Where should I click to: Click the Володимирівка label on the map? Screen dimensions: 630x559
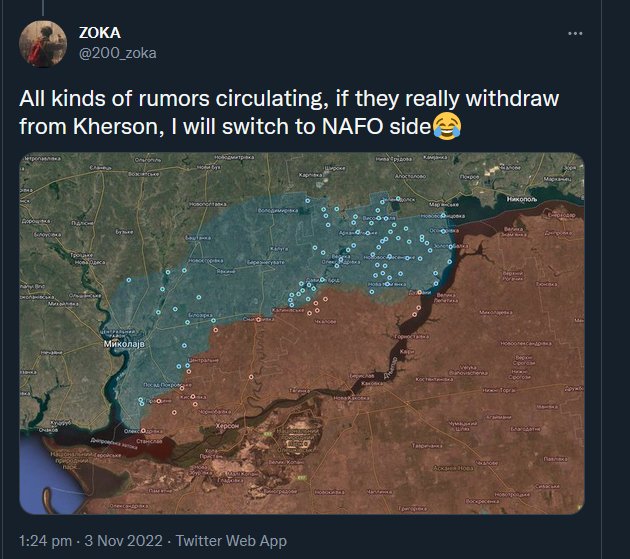279,212
